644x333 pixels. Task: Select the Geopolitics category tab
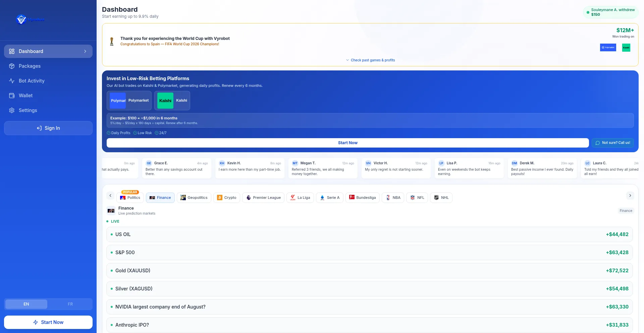click(x=194, y=198)
